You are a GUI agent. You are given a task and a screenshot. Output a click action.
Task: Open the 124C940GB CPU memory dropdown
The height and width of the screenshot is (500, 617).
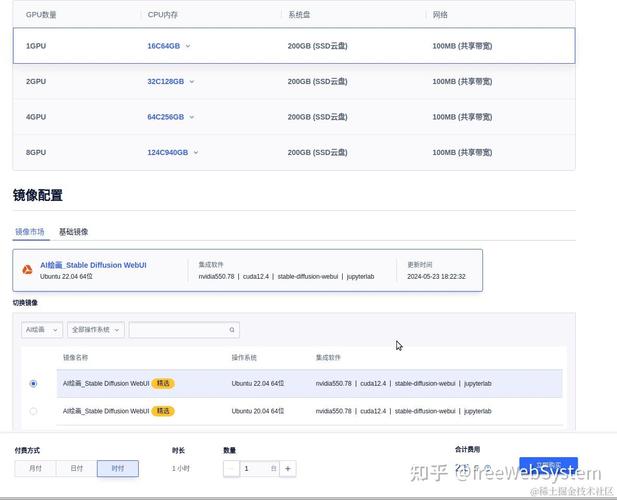point(196,153)
